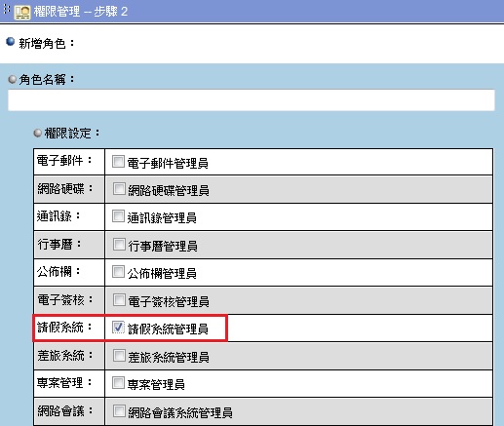
Task: Click the dotted grip handle in title bar
Action: pos(7,9)
